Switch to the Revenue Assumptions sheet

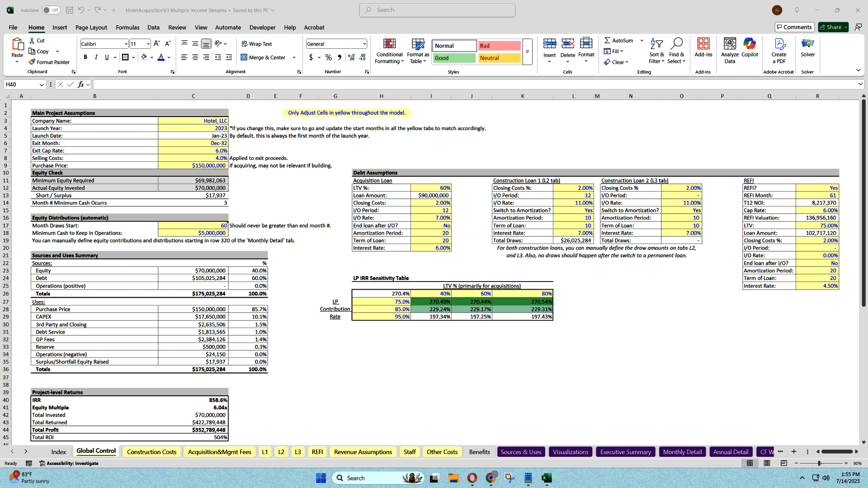pyautogui.click(x=363, y=452)
